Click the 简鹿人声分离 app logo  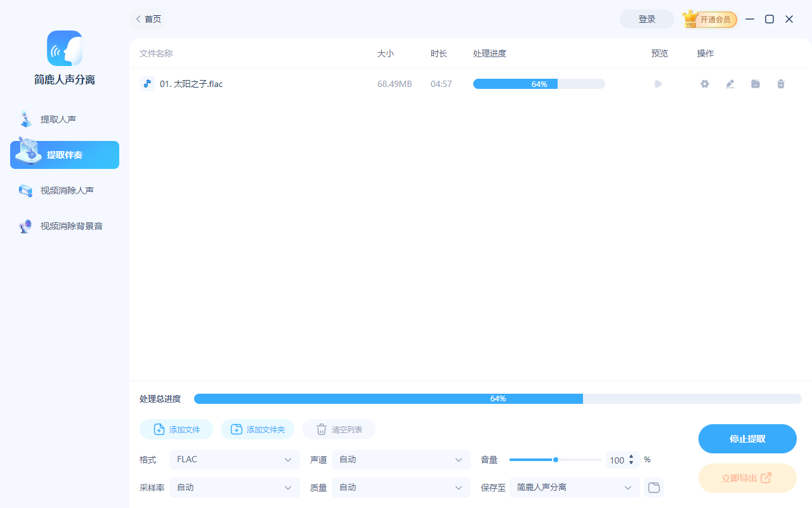[x=64, y=48]
